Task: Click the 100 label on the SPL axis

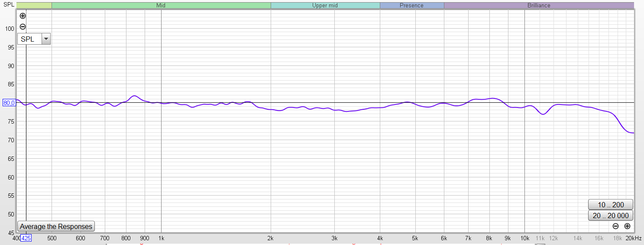Action: [x=9, y=29]
